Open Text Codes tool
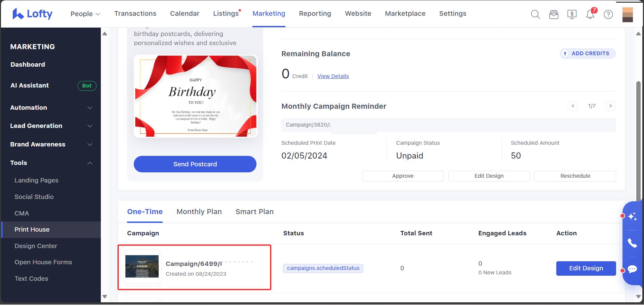 [31, 279]
